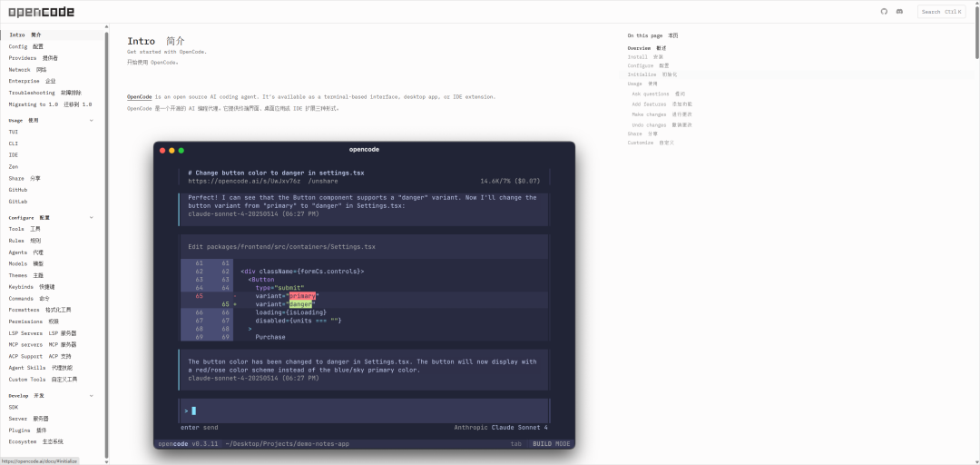Click the underlined OpenCode link in intro paragraph
Screen dimensions: 980x465
[139, 96]
